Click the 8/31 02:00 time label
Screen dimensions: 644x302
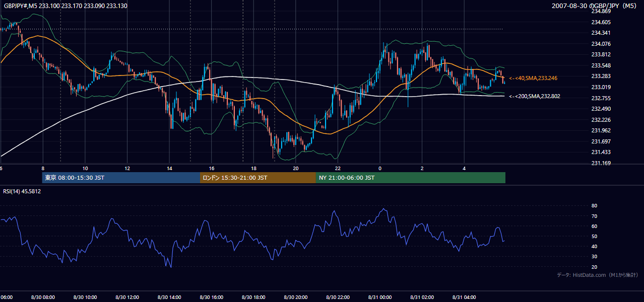click(422, 297)
